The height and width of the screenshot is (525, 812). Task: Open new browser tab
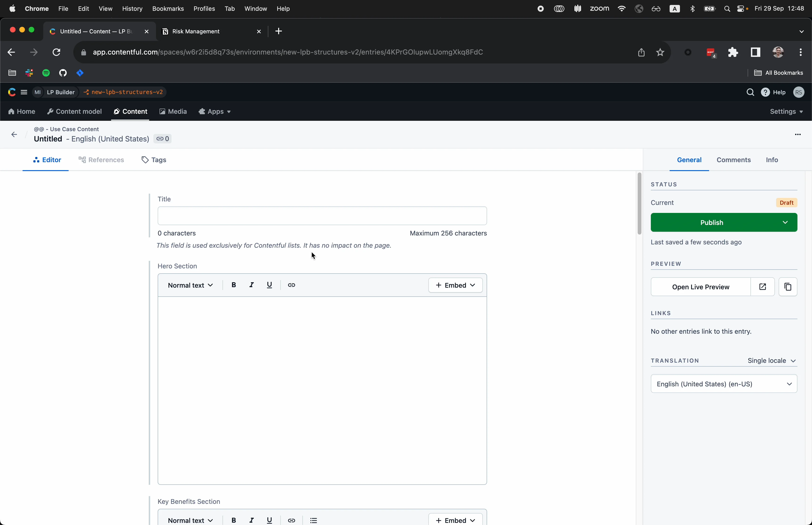pos(278,31)
